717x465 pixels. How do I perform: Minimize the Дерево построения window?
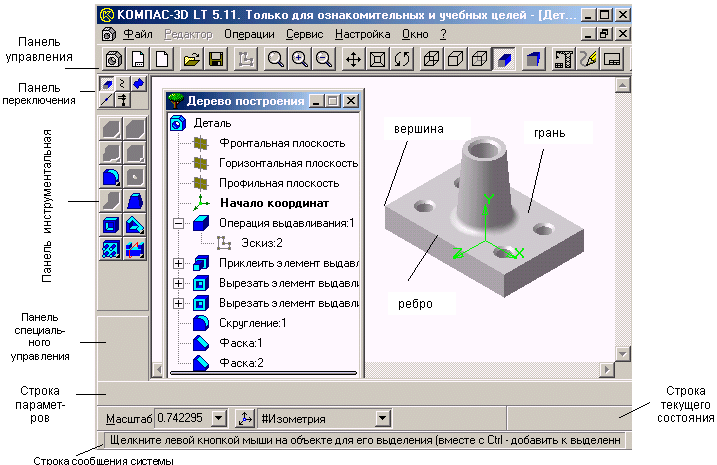tap(316, 101)
